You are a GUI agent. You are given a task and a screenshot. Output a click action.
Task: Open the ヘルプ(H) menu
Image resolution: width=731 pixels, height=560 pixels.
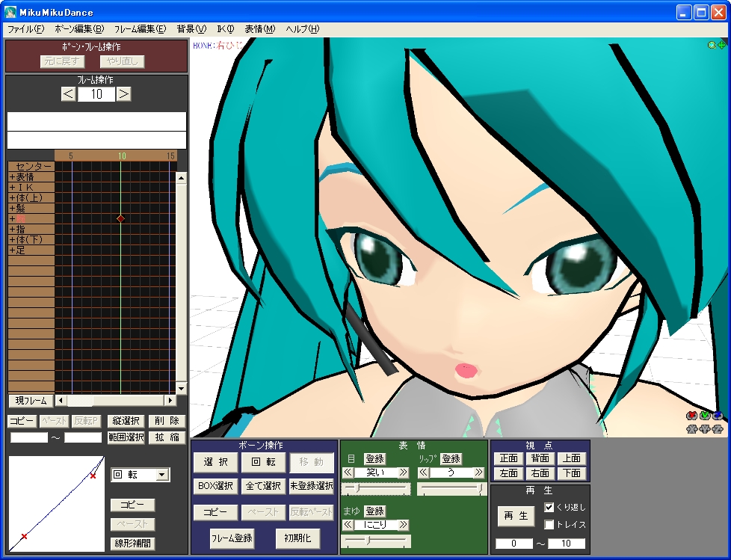pos(302,29)
